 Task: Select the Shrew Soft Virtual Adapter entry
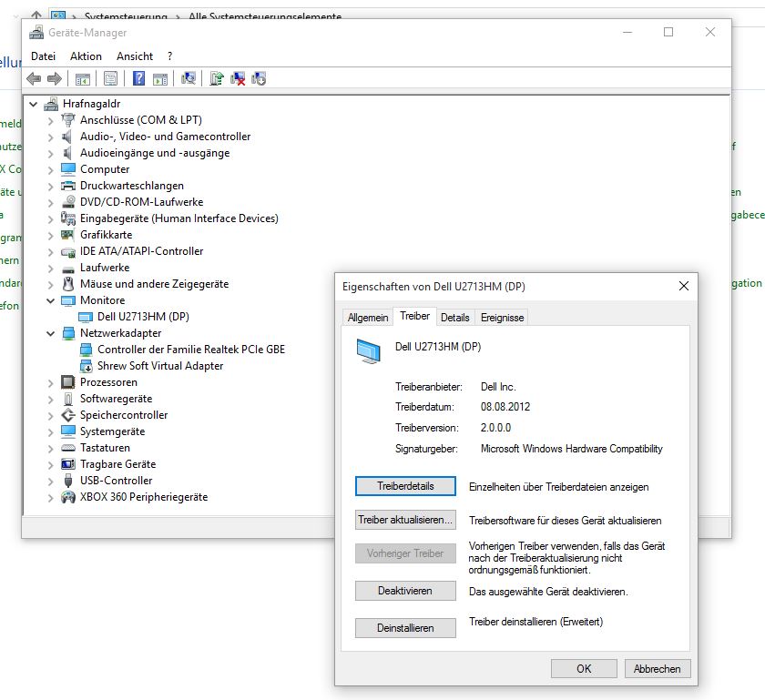tap(160, 366)
